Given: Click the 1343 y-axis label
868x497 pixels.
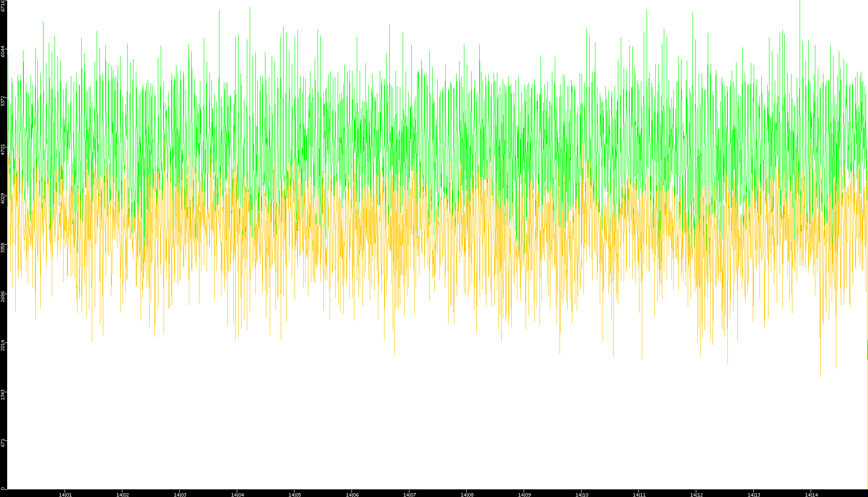Looking at the screenshot, I should (3, 394).
